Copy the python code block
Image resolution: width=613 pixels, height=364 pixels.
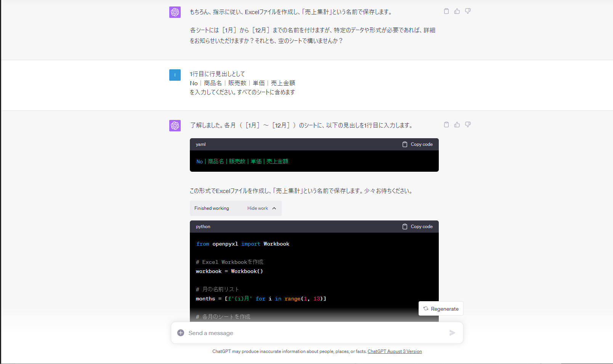(x=417, y=226)
